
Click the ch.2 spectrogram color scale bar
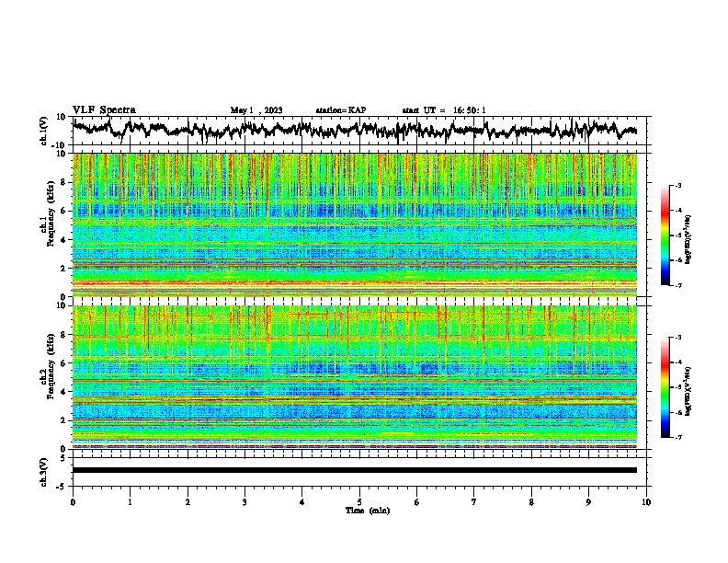pyautogui.click(x=665, y=387)
